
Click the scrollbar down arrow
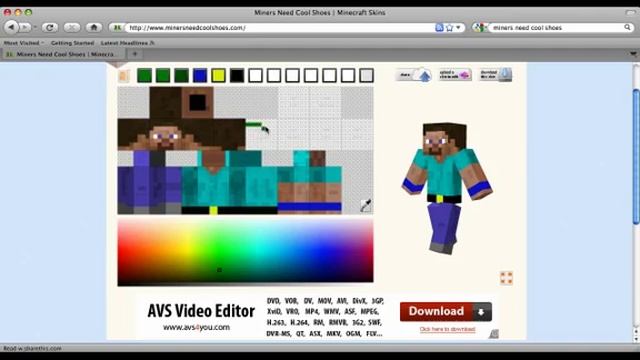tap(636, 339)
